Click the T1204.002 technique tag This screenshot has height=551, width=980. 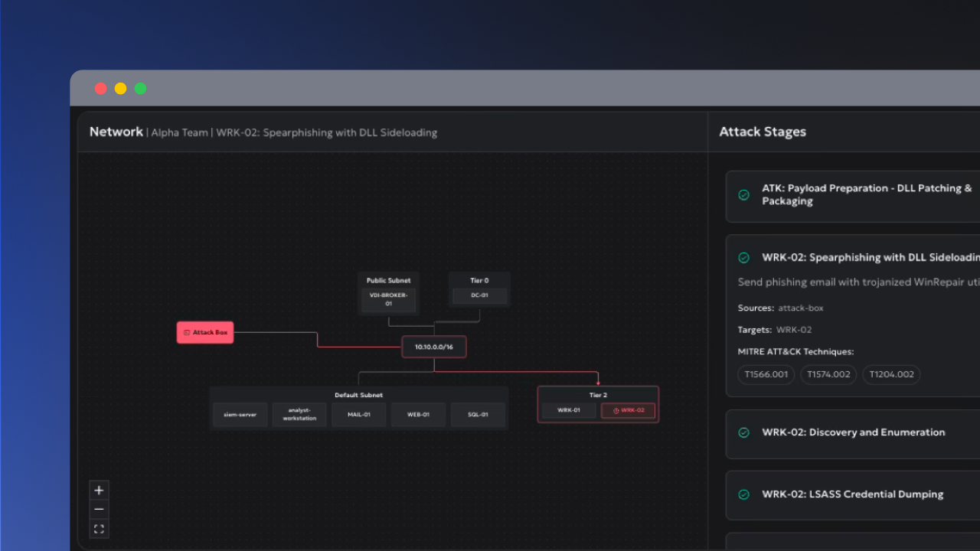pyautogui.click(x=891, y=374)
